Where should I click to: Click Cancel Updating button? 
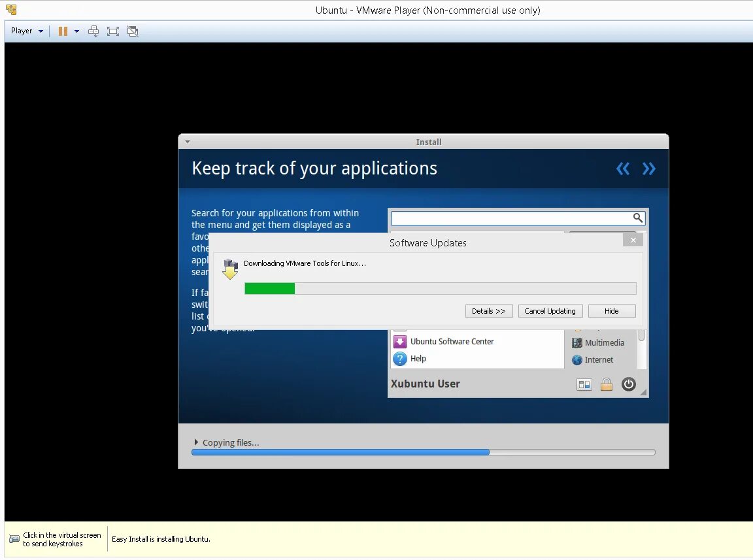550,311
